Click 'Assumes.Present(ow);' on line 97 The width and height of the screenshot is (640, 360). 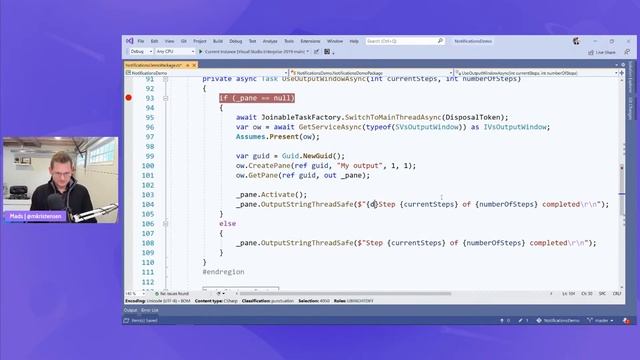click(x=278, y=137)
